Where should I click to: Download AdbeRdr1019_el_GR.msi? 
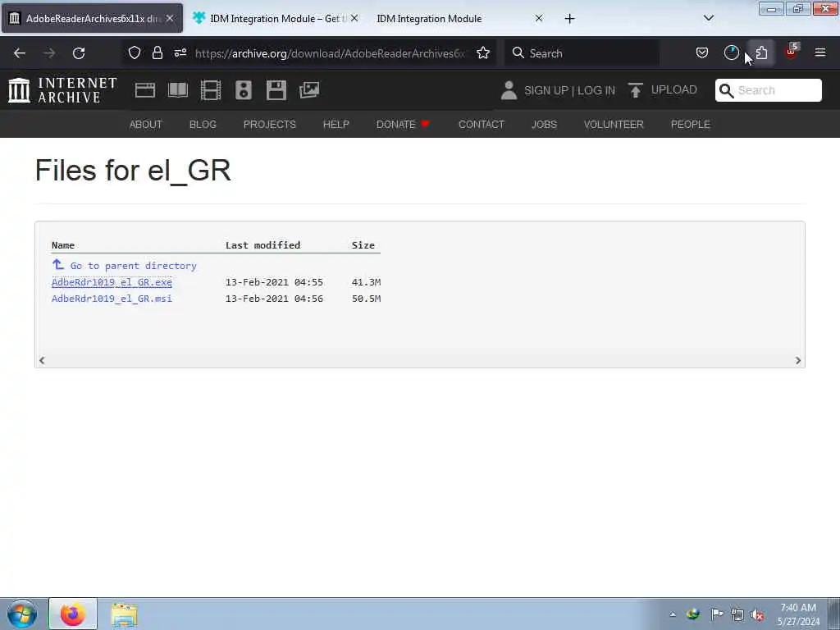click(x=112, y=299)
